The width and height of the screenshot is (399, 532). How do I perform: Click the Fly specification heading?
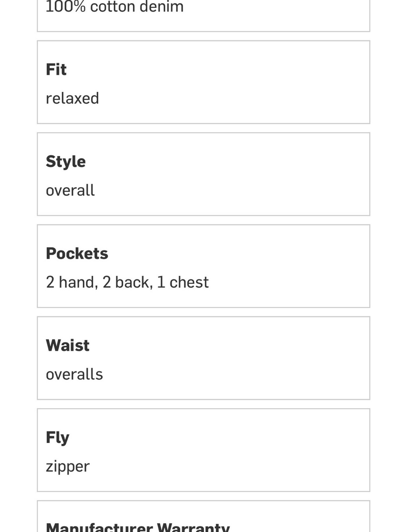coord(58,438)
